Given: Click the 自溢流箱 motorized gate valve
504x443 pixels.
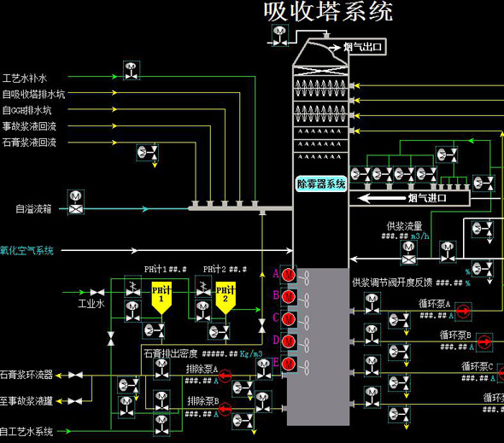Looking at the screenshot, I should [76, 202].
